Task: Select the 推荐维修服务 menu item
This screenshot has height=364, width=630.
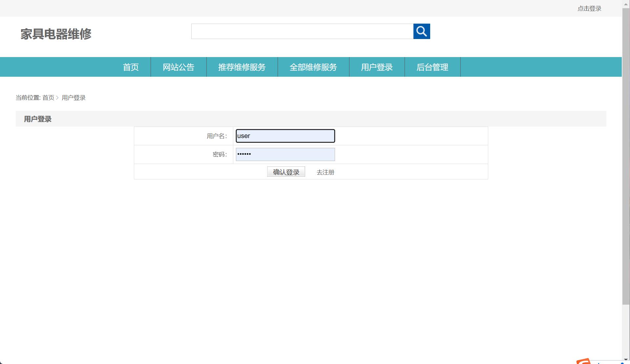Action: pos(242,67)
